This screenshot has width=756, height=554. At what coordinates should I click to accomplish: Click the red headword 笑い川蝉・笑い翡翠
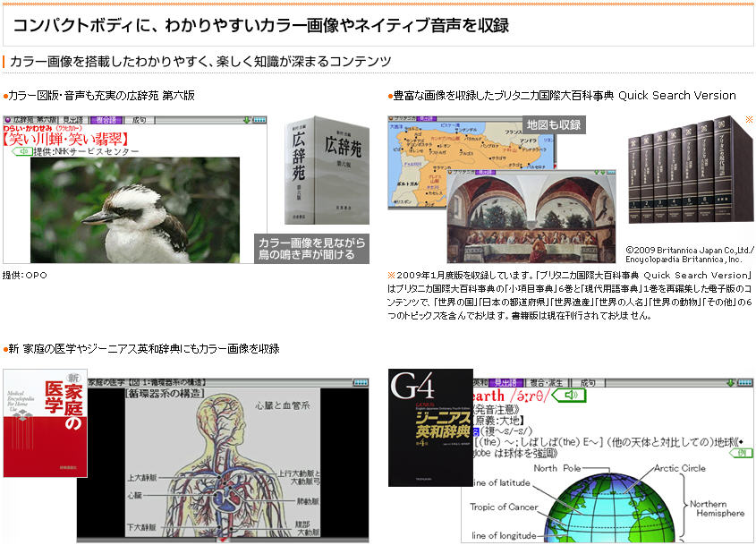(x=66, y=140)
